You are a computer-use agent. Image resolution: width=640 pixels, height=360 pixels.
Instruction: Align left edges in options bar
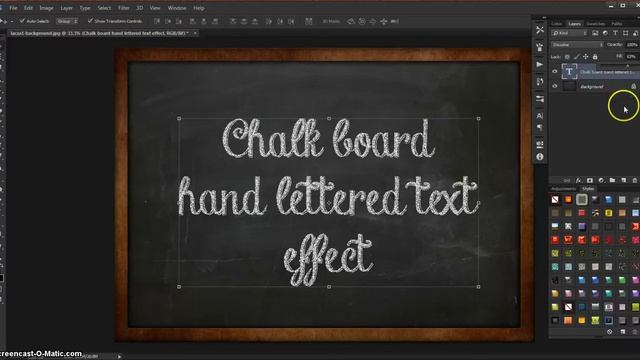tap(193, 21)
